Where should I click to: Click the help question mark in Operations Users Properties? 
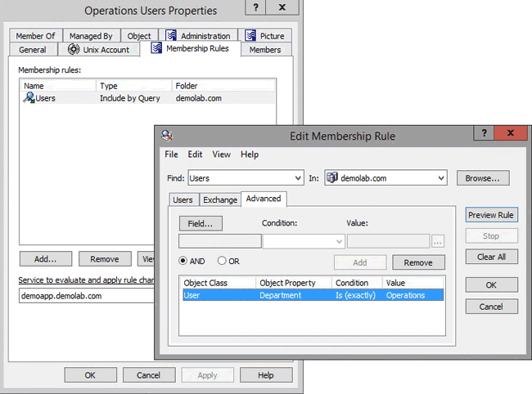click(x=255, y=7)
